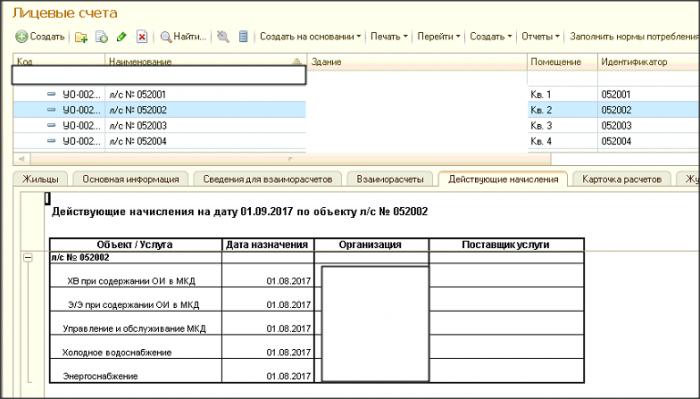Click the horizontal scrollbar of the list
Screen dimensions: 700x399
282,159
